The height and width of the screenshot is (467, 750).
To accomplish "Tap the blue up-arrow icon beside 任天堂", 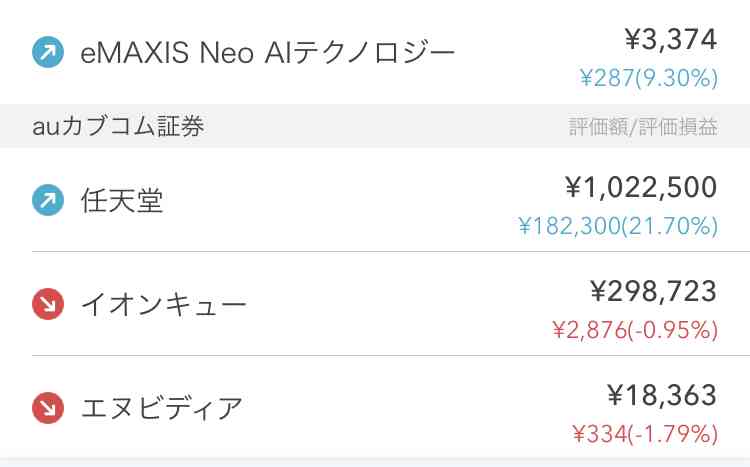I will [48, 200].
